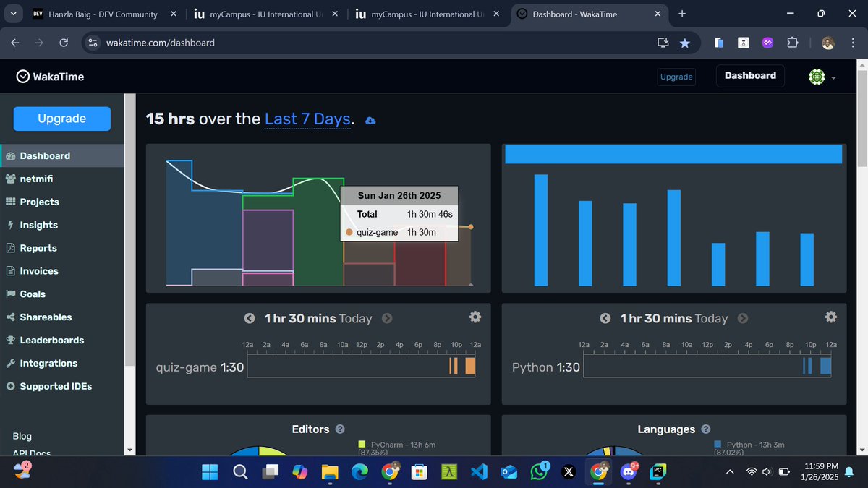Reload the page

[x=63, y=43]
